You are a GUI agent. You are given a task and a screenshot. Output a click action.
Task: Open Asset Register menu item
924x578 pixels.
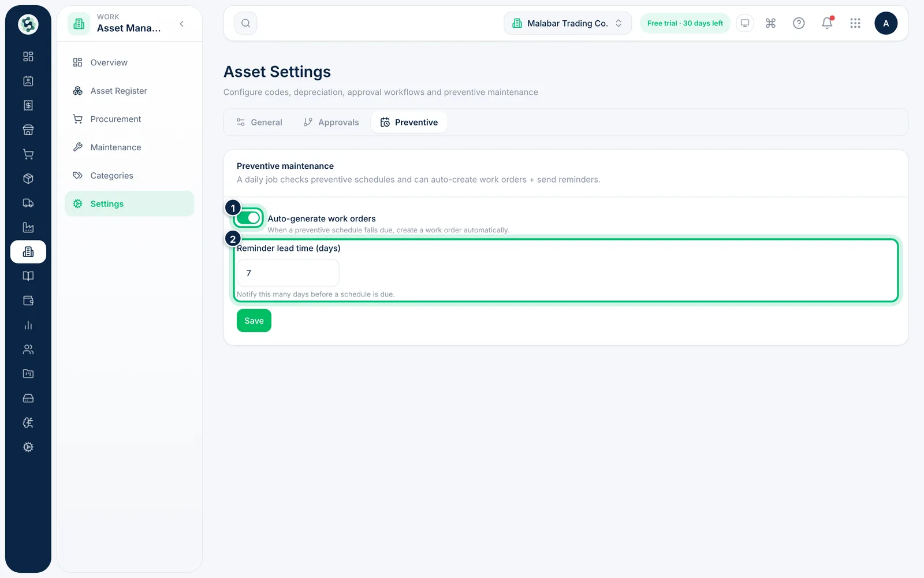[x=129, y=91]
